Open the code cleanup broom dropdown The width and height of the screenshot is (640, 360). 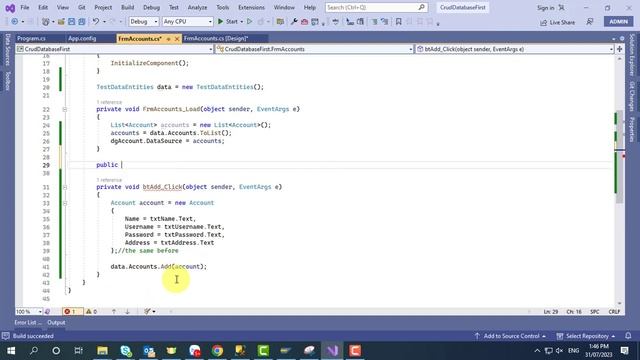click(149, 311)
